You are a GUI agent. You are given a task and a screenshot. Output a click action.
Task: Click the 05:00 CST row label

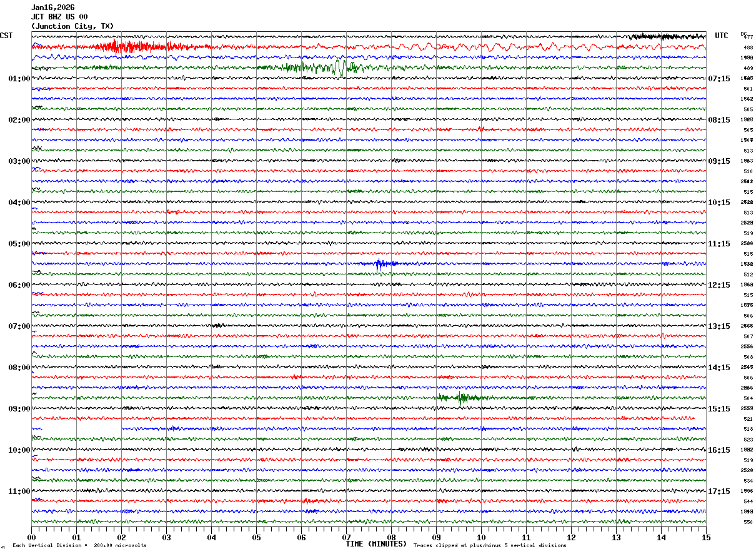(x=19, y=244)
